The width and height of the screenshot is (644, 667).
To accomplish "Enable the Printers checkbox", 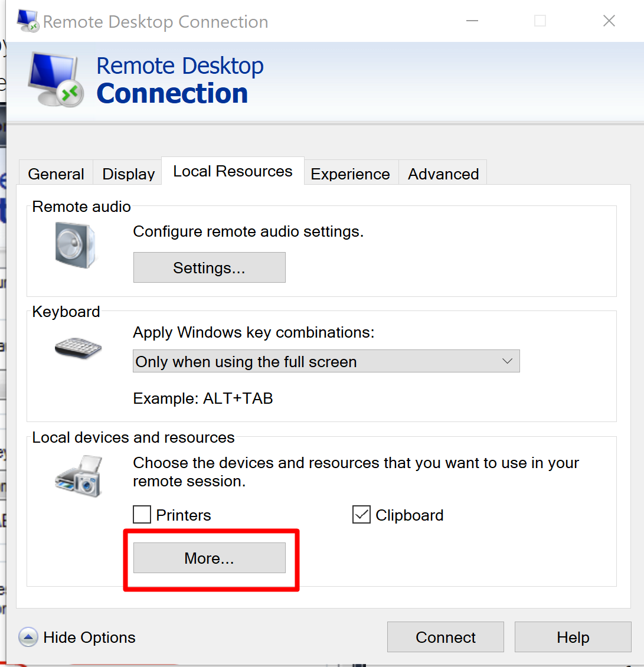I will 142,515.
